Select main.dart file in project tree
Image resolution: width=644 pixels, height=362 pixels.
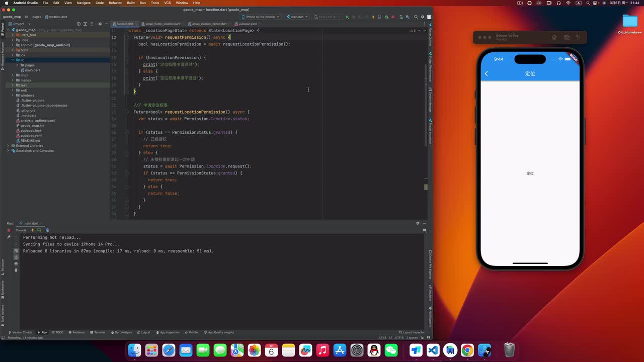coord(32,70)
